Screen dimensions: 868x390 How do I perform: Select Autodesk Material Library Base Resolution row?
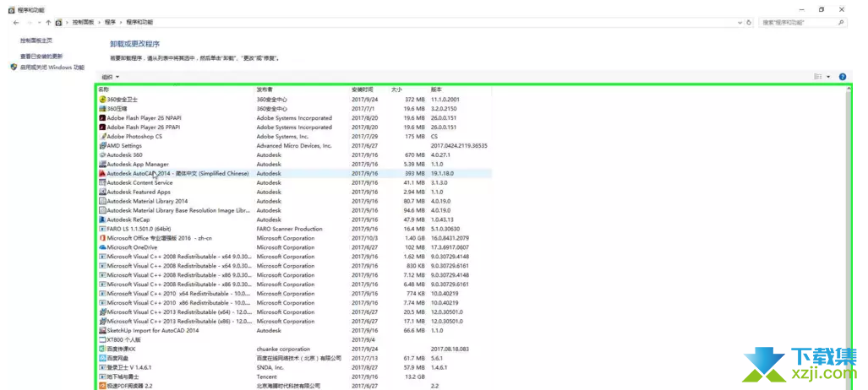point(294,210)
